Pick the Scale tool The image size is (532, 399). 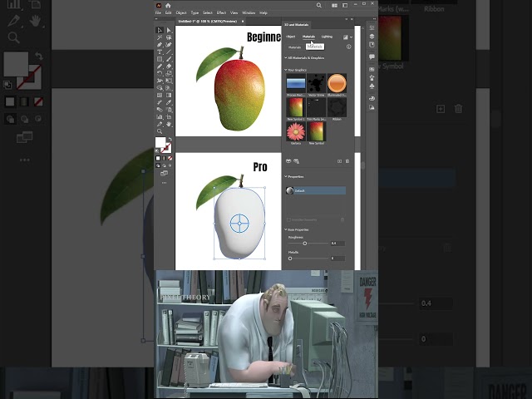[169, 73]
